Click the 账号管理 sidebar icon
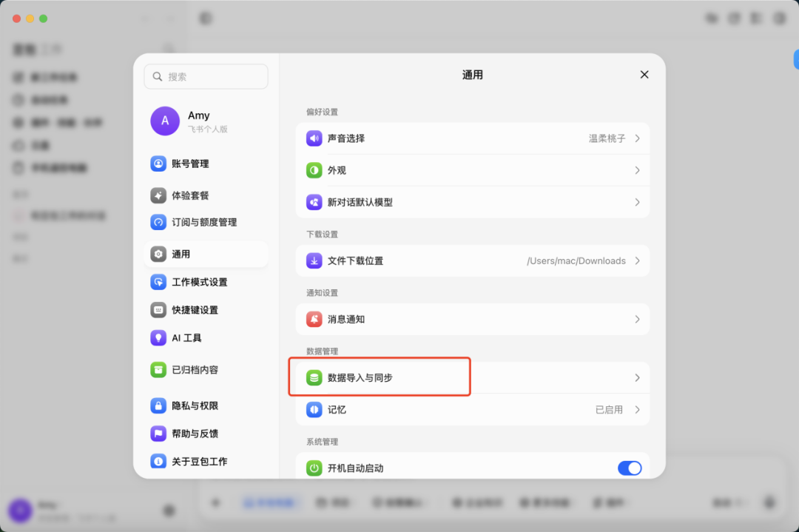 pyautogui.click(x=158, y=164)
